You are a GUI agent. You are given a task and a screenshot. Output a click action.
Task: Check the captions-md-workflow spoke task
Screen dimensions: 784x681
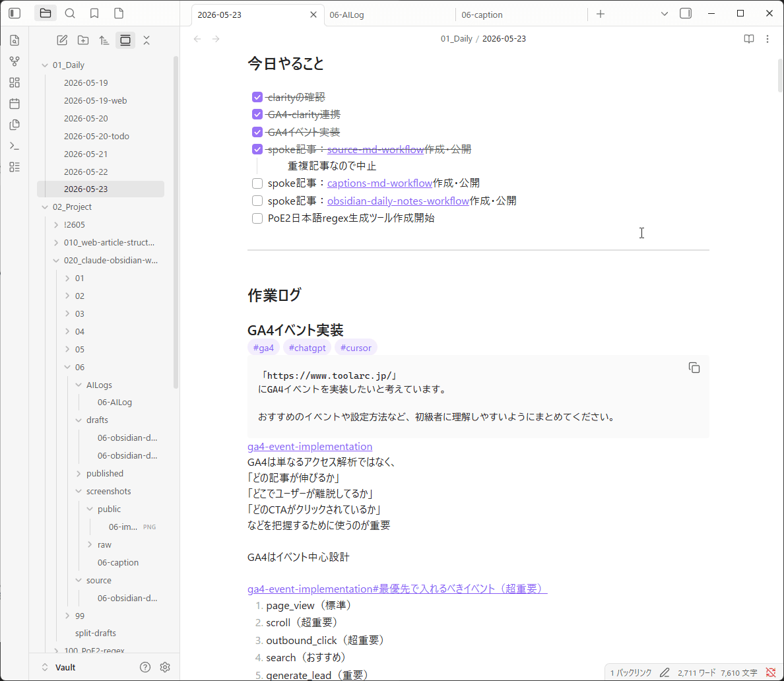click(257, 183)
